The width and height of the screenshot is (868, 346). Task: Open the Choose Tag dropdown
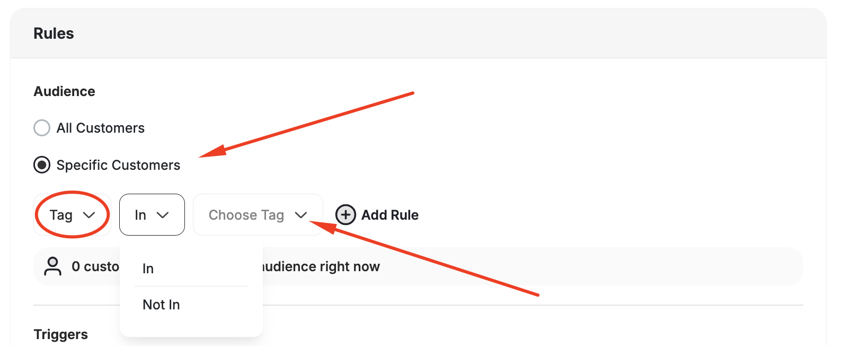(258, 214)
